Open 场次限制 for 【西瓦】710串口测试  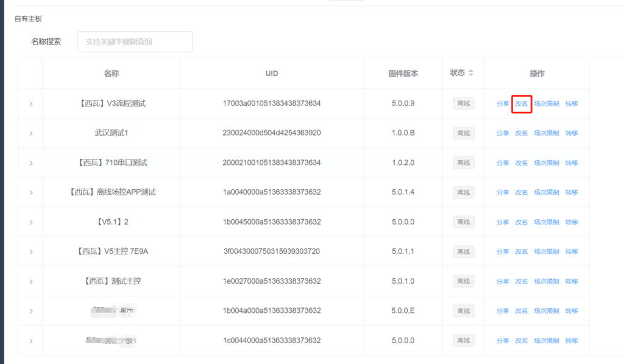point(547,163)
